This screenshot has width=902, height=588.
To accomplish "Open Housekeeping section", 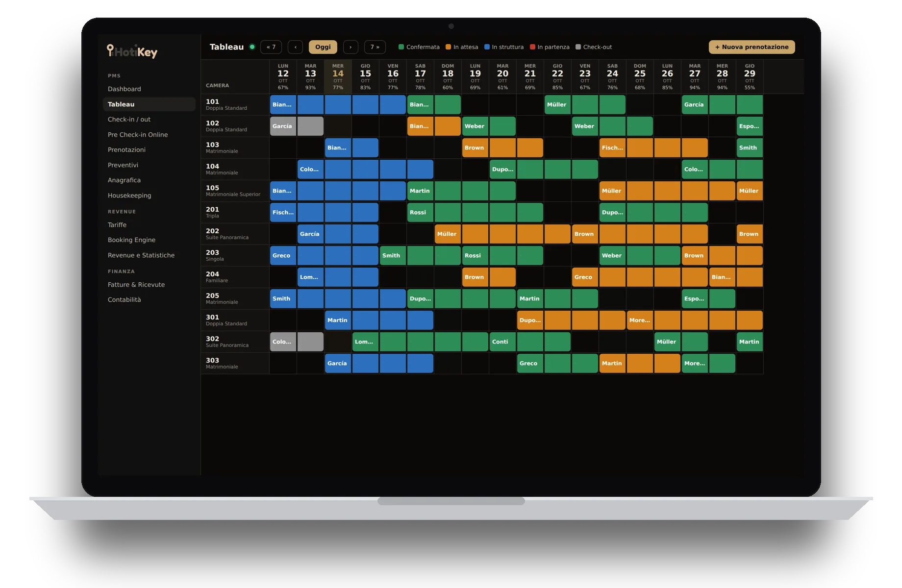I will 149,195.
